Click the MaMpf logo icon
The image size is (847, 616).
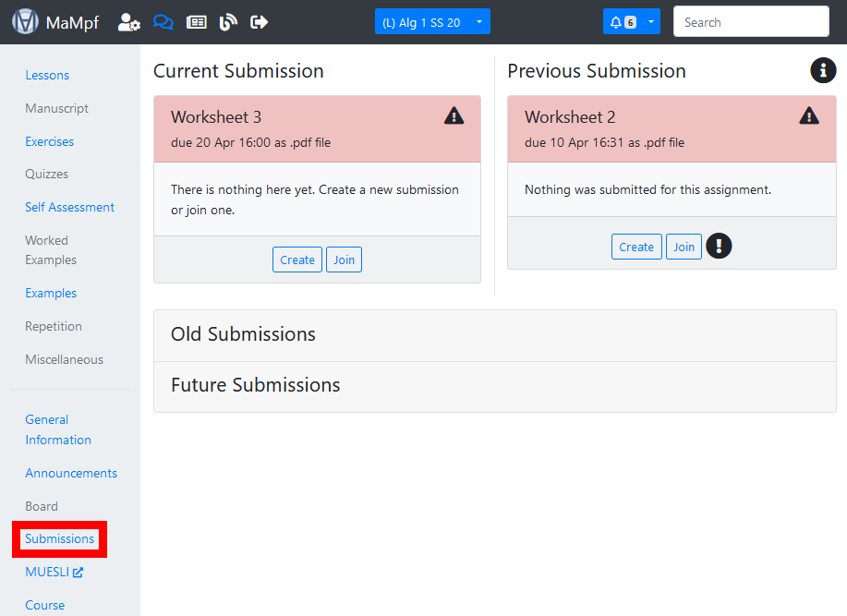tap(25, 22)
